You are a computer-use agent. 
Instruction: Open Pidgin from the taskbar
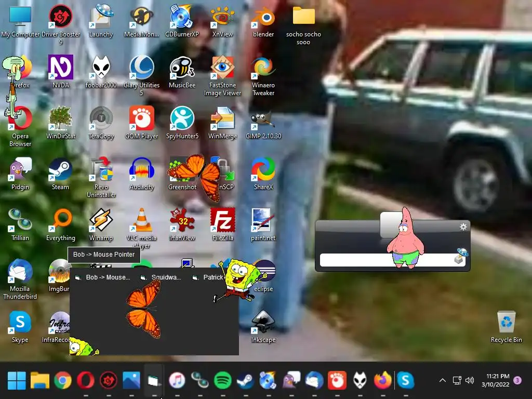[x=291, y=380]
